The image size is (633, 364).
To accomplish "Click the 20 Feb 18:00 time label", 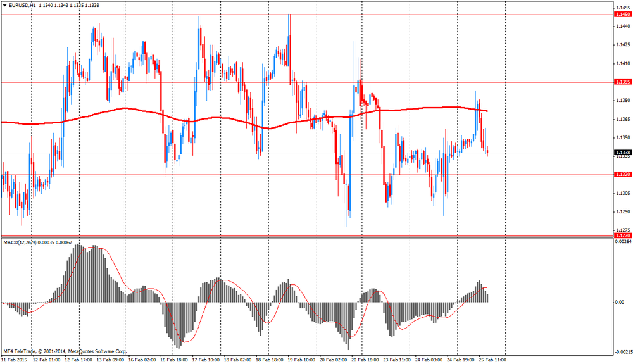I will [365, 360].
